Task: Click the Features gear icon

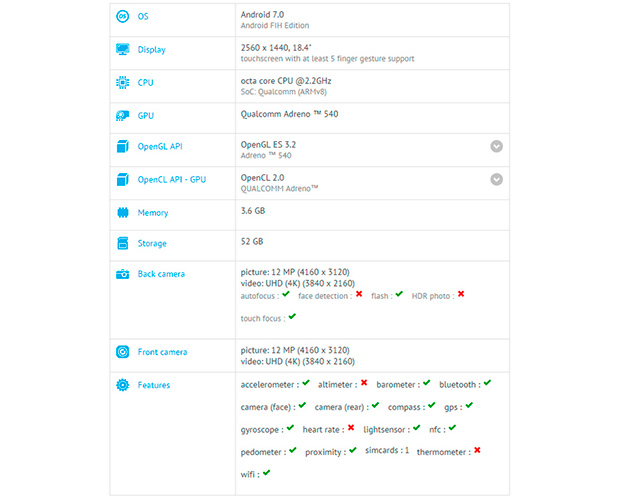Action: coord(122,385)
